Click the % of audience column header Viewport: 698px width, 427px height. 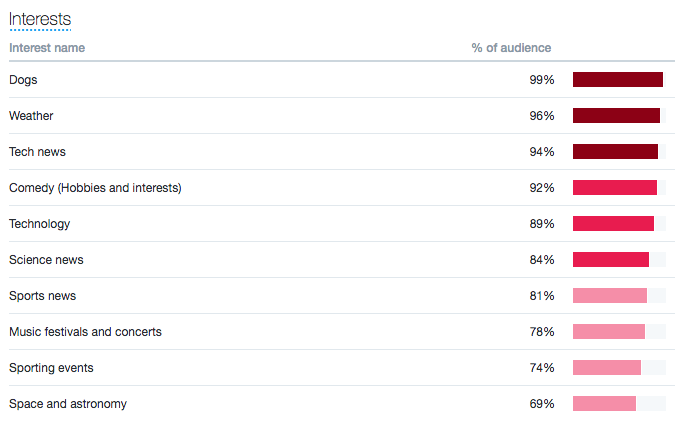511,48
